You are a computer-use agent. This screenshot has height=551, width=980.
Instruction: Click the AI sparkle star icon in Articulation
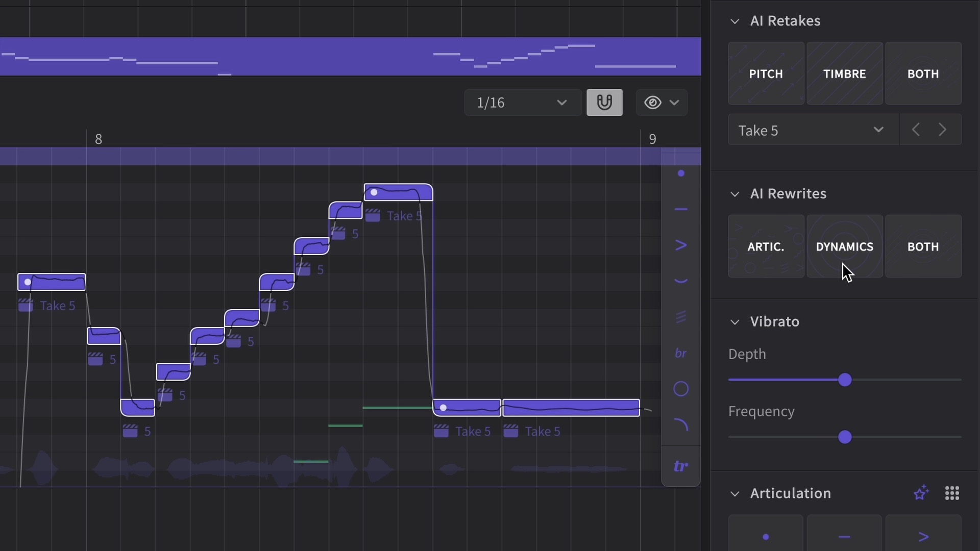(921, 493)
